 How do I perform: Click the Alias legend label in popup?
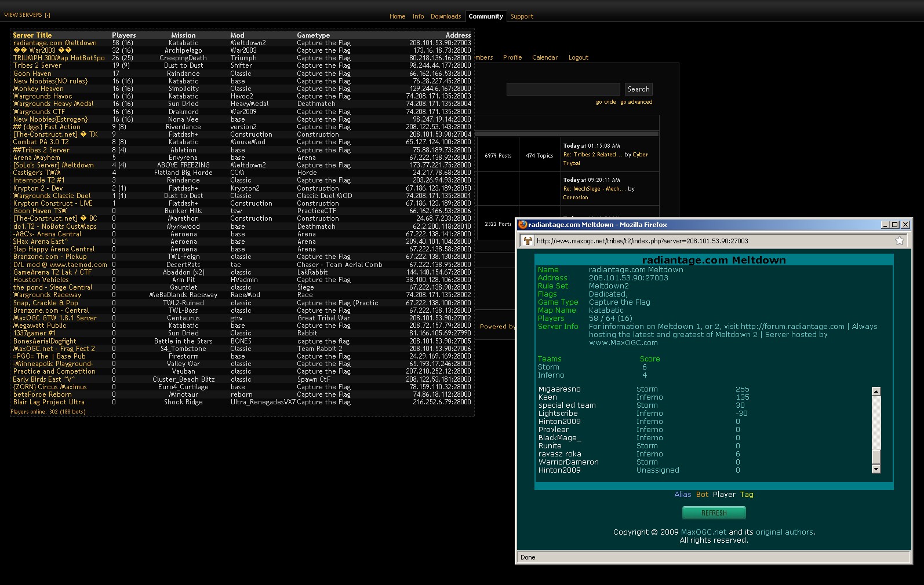pyautogui.click(x=683, y=495)
